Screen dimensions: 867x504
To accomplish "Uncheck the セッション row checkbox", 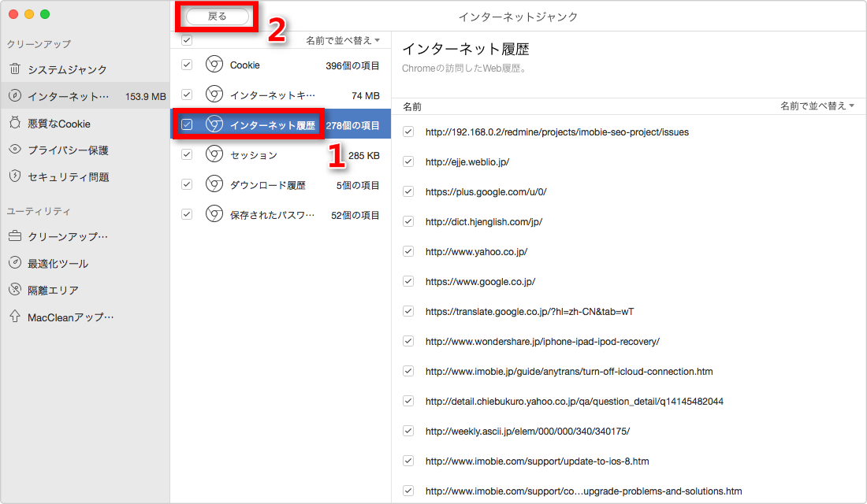I will pyautogui.click(x=187, y=154).
